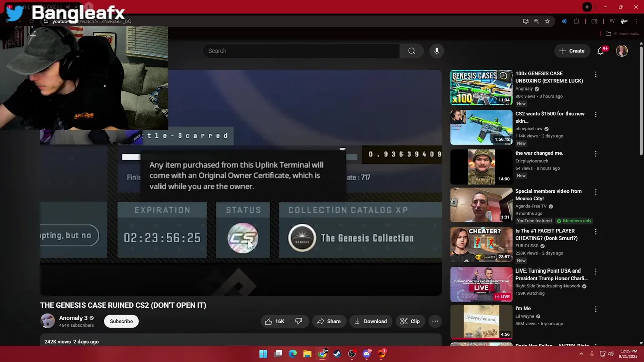Open All Bookmarks folder

(x=622, y=34)
